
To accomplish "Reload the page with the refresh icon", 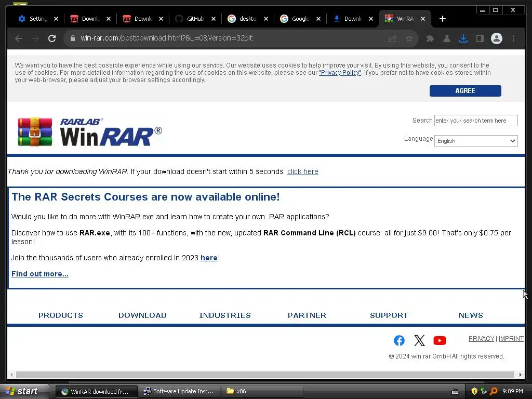I will tap(52, 38).
